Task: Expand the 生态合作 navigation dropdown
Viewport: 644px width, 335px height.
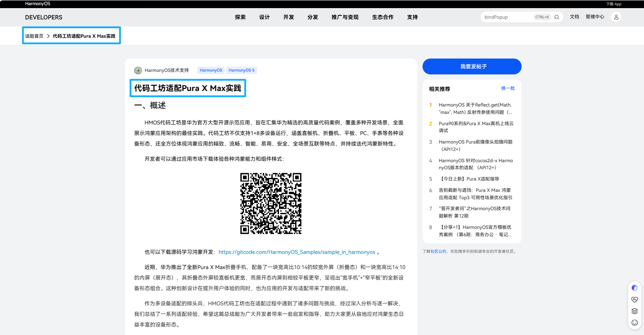Action: (x=383, y=17)
